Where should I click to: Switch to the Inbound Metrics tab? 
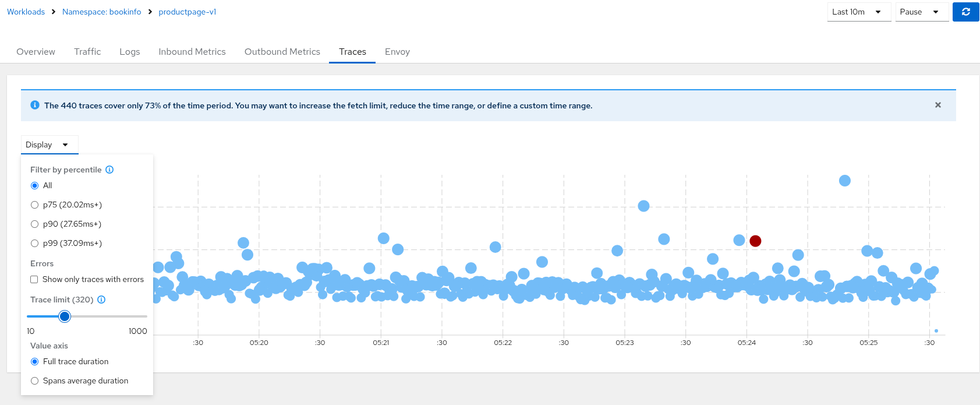pos(192,52)
